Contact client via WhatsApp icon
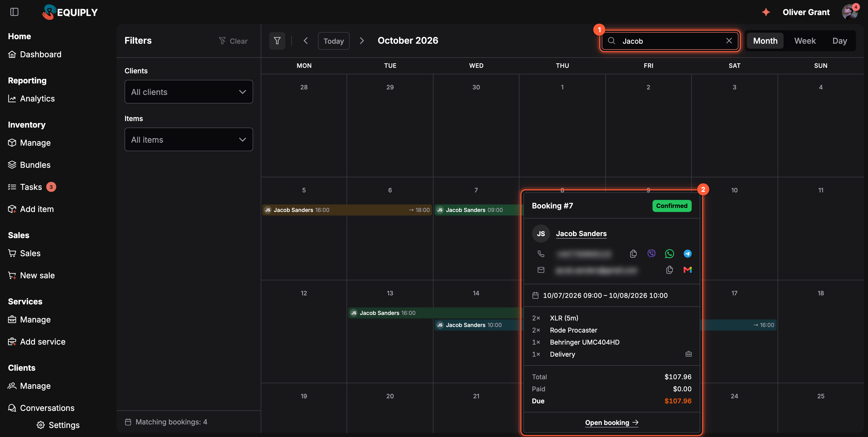The image size is (868, 437). pos(670,253)
